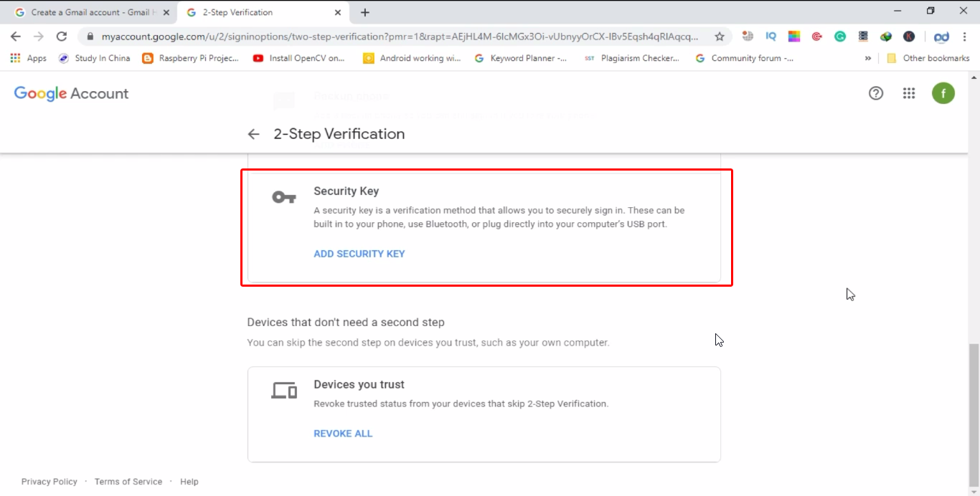Reload the page with the refresh icon
The width and height of the screenshot is (980, 496).
click(62, 37)
